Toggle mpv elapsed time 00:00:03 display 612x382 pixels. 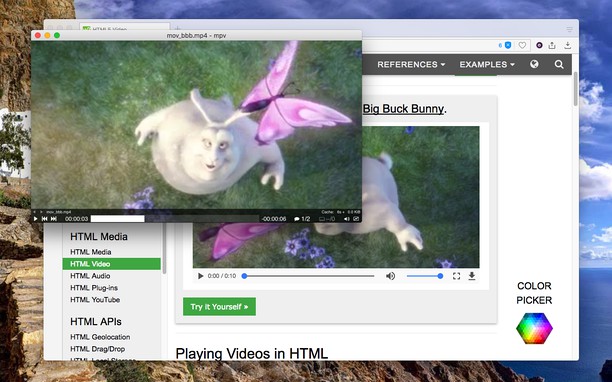click(76, 219)
